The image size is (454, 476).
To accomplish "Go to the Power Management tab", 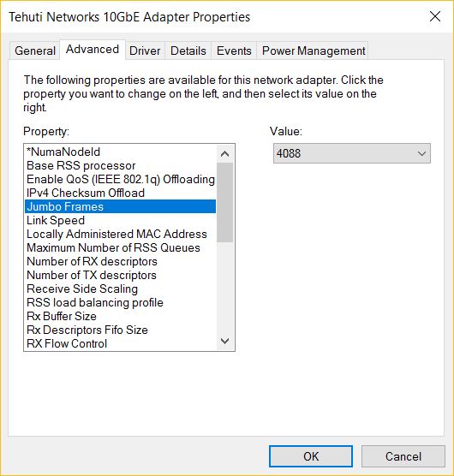I will (314, 51).
